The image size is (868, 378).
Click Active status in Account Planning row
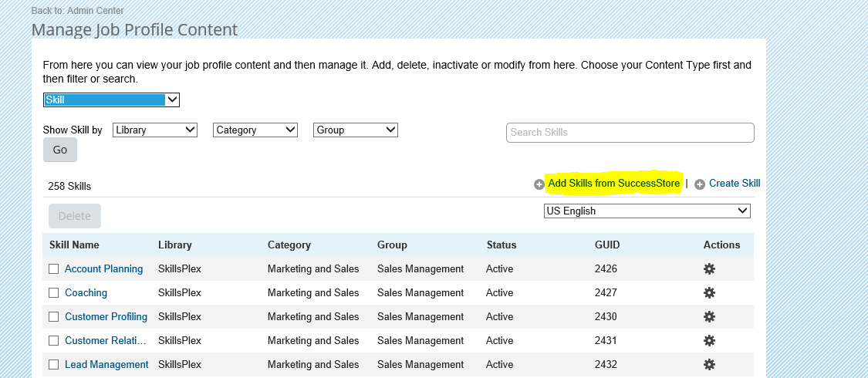(500, 269)
